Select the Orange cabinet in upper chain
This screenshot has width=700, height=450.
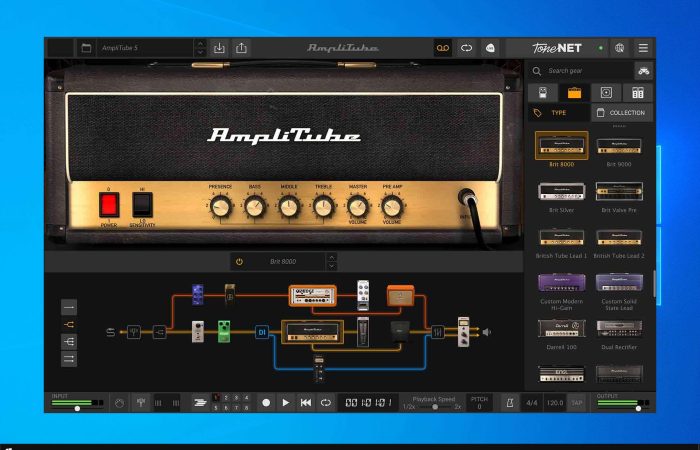(400, 296)
